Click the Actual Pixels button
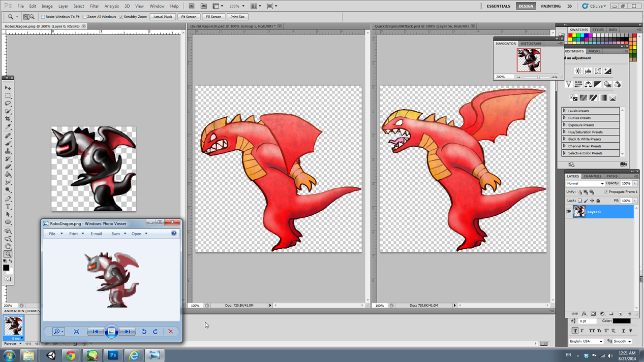The width and height of the screenshot is (644, 362). pyautogui.click(x=163, y=17)
